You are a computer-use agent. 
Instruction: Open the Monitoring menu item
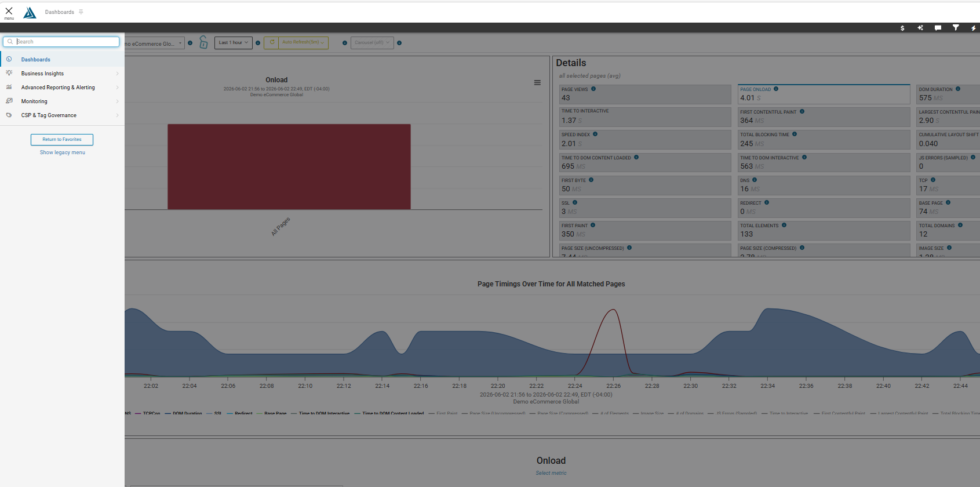pyautogui.click(x=62, y=101)
